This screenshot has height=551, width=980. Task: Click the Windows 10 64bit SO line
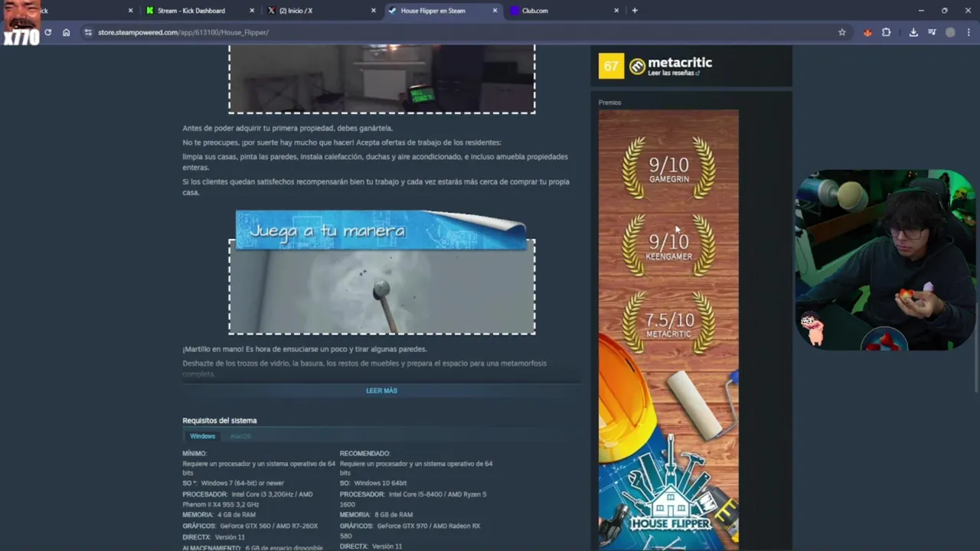374,484
